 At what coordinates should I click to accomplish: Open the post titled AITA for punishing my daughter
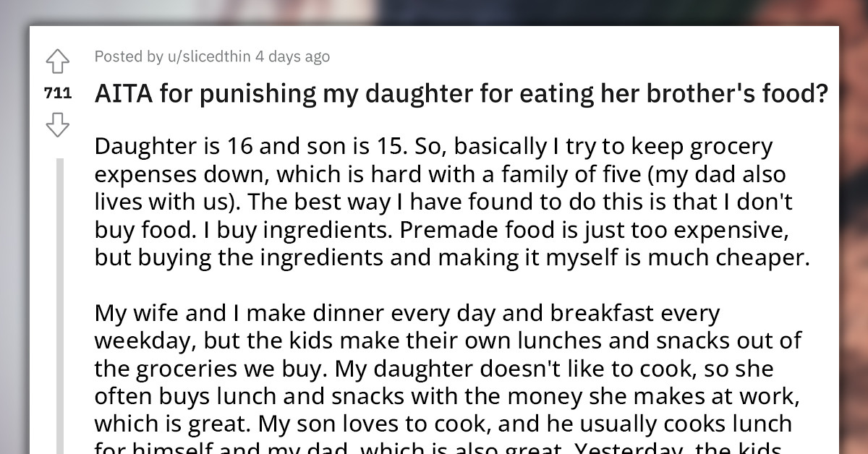(x=461, y=93)
